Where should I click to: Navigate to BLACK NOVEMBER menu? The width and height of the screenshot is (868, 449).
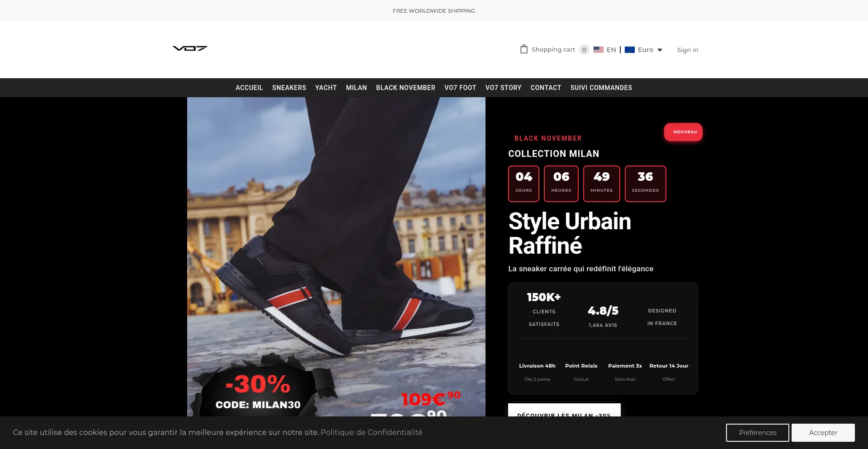[406, 88]
